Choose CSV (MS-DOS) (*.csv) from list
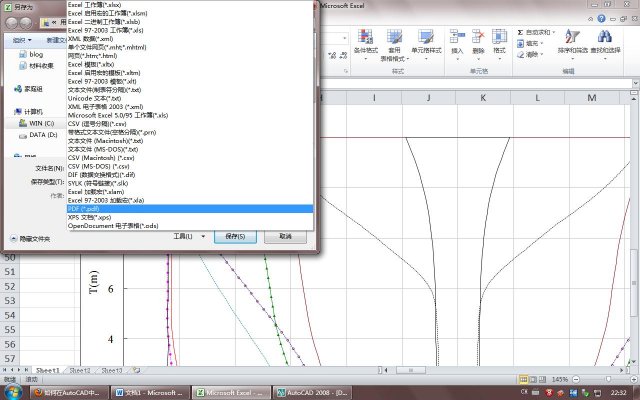The width and height of the screenshot is (640, 400). pos(96,165)
